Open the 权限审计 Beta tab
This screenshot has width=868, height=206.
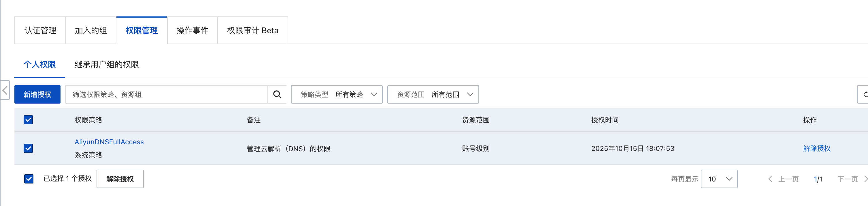(x=252, y=30)
